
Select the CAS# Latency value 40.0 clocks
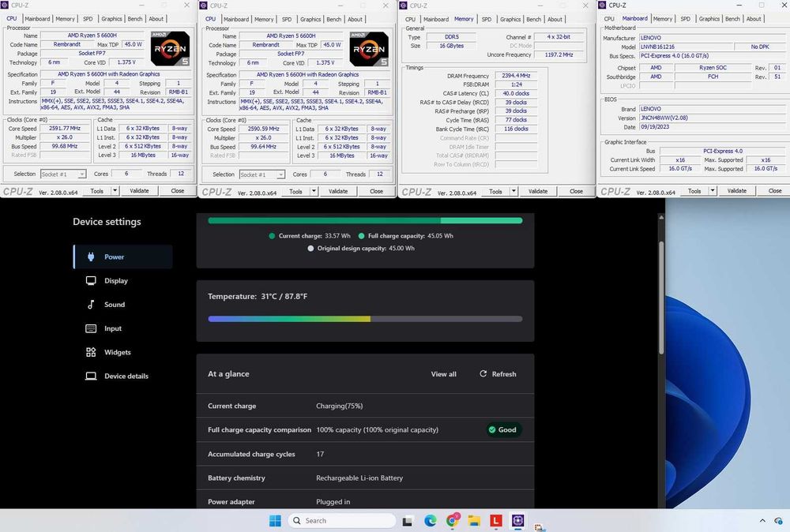click(x=517, y=93)
